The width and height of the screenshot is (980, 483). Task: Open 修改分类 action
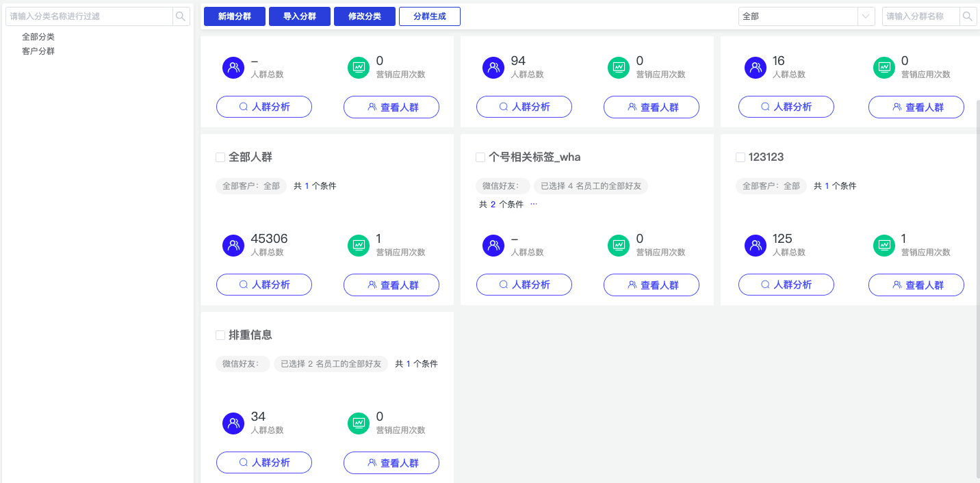pos(365,16)
